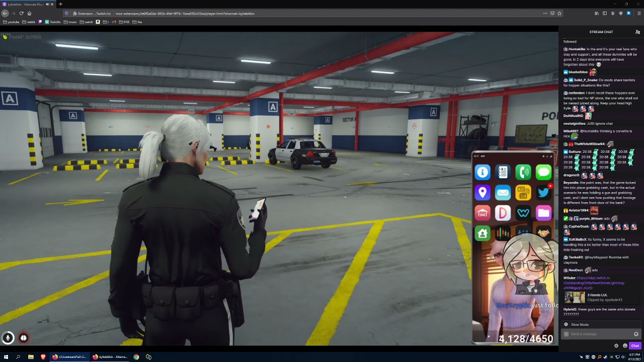The image size is (644, 362).
Task: Go back with the browser back arrow
Action: coord(5,14)
